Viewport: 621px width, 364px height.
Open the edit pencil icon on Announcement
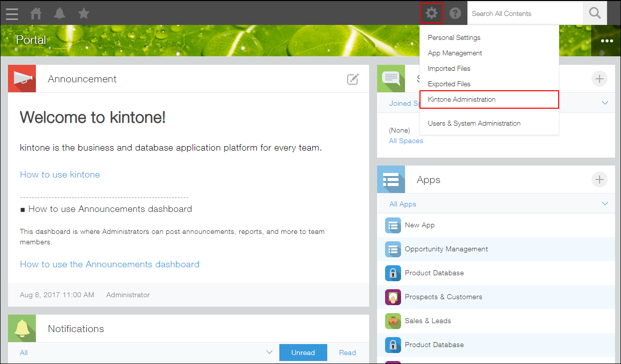pos(353,79)
